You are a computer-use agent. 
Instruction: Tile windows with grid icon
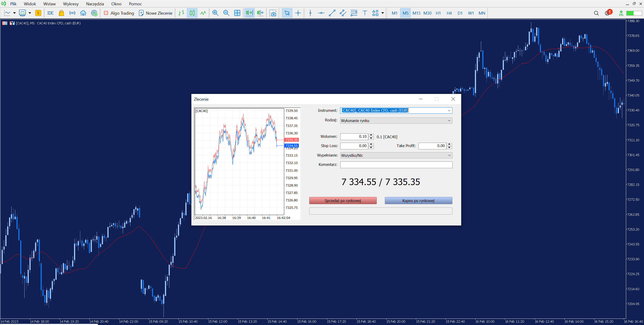click(x=237, y=13)
